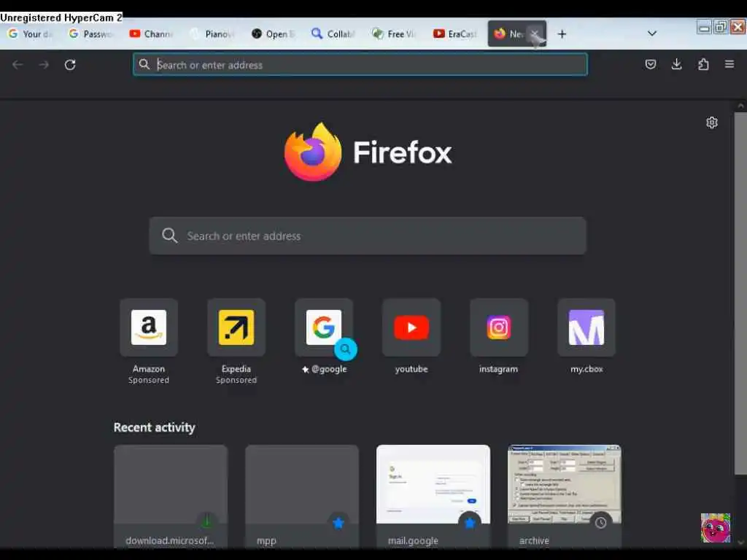The width and height of the screenshot is (747, 560).
Task: Click download badge on download.microsoft card
Action: pos(206,522)
